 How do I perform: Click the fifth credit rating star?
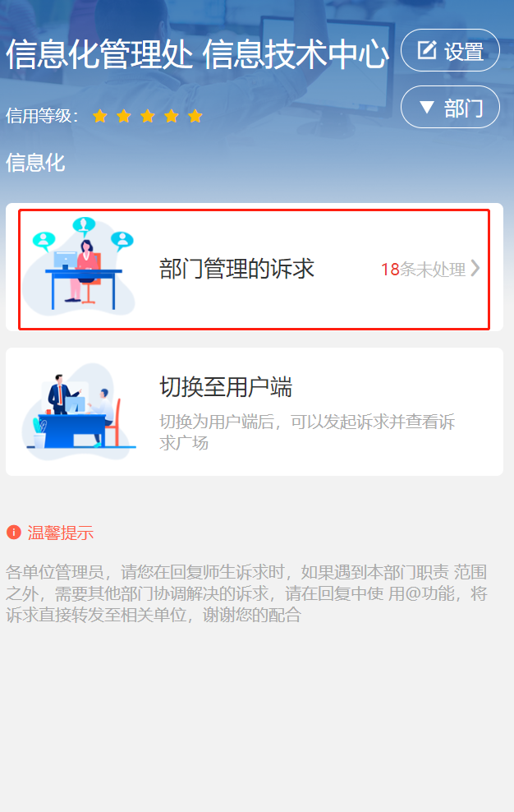point(195,116)
